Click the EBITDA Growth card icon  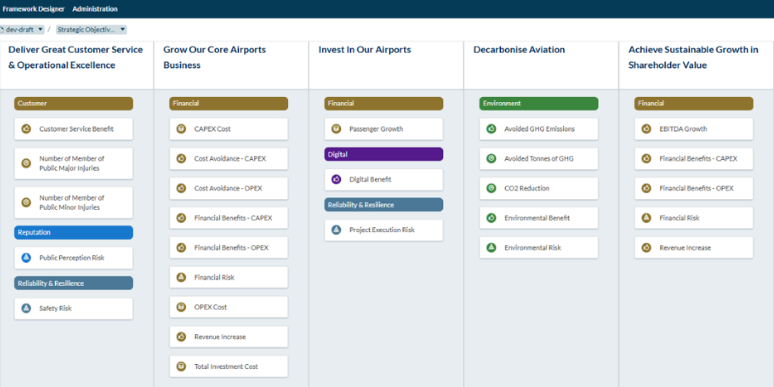click(x=646, y=129)
